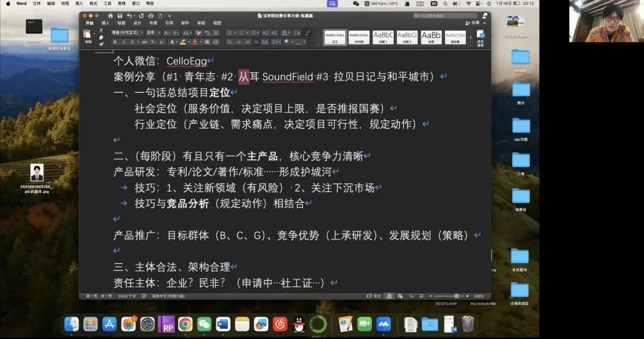Switch to the 插入 ribbon tab
This screenshot has width=644, height=339.
point(106,22)
